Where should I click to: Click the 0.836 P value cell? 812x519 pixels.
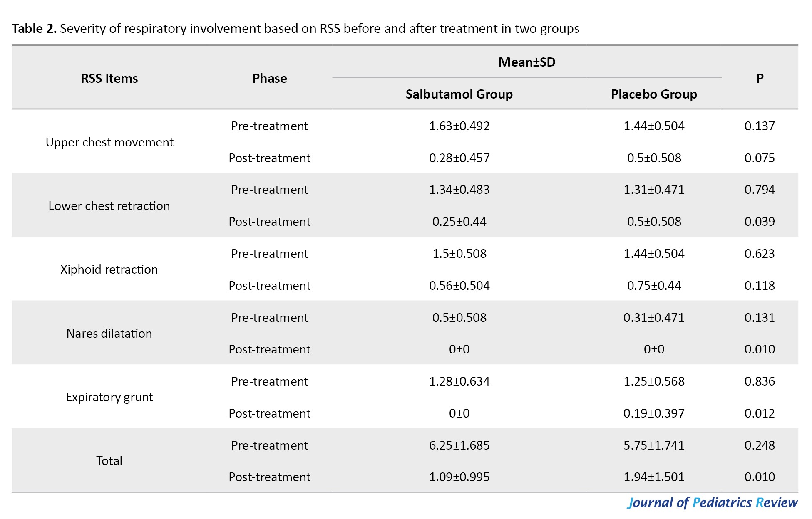pyautogui.click(x=760, y=381)
